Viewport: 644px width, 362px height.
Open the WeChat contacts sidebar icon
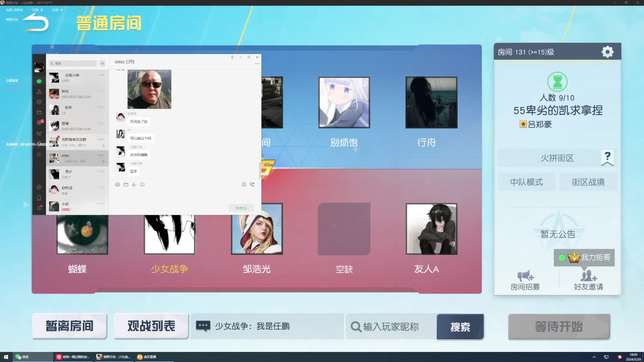click(x=39, y=92)
